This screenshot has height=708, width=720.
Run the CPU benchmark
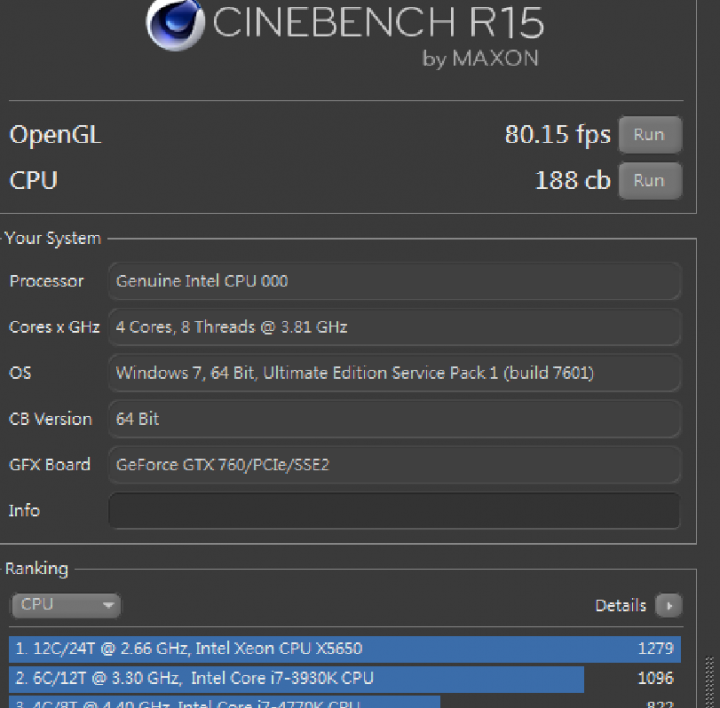click(650, 180)
